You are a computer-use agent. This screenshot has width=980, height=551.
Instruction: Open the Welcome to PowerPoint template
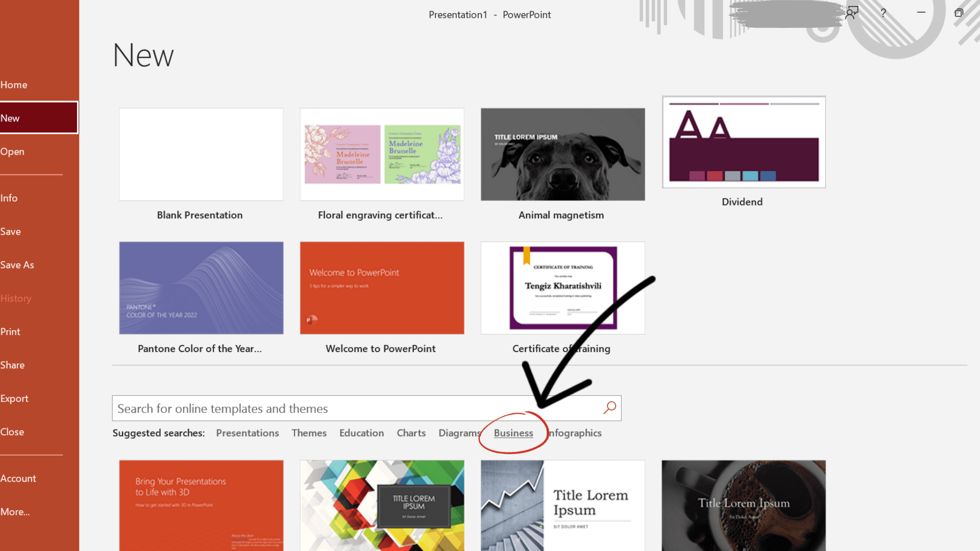click(382, 288)
